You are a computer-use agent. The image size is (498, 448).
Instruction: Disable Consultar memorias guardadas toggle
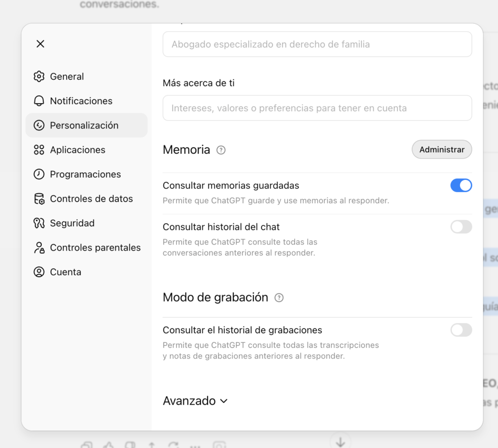point(461,185)
